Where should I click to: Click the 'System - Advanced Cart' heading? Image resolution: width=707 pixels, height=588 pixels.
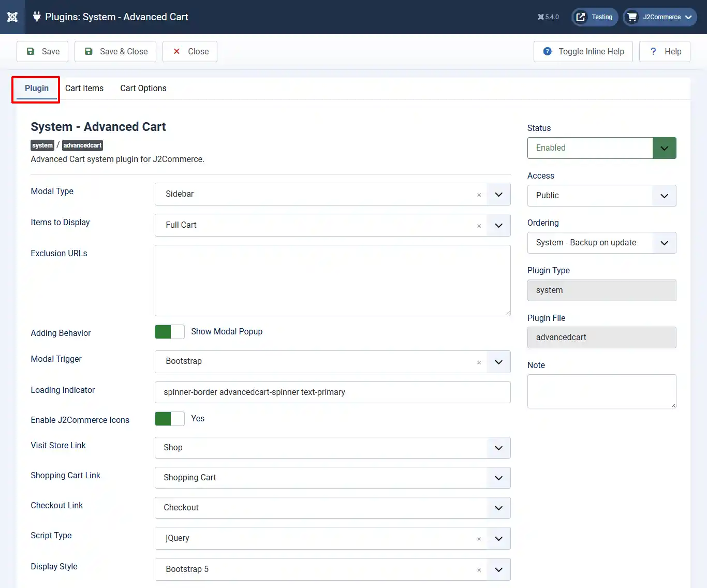(x=98, y=127)
